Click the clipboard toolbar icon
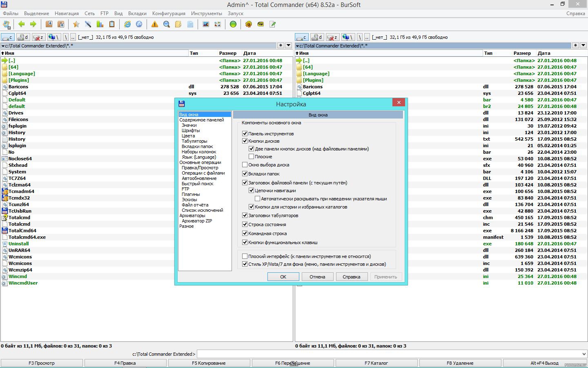Screen dimensions: 588x368 coord(111,24)
